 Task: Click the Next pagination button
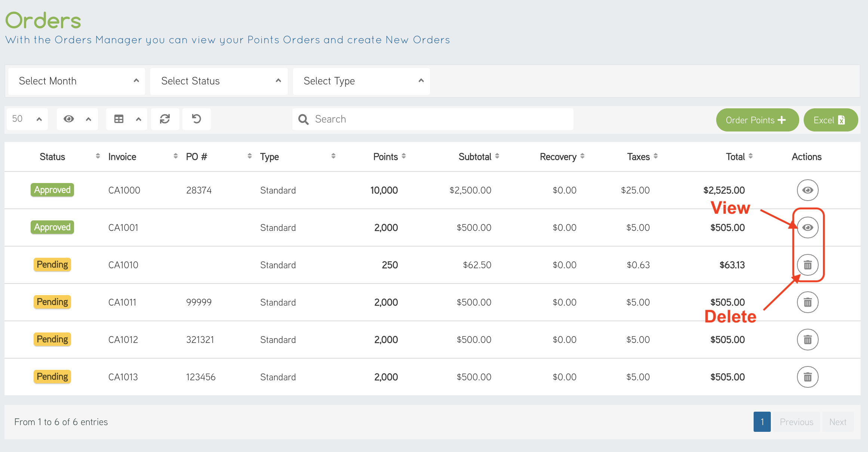[x=837, y=422]
